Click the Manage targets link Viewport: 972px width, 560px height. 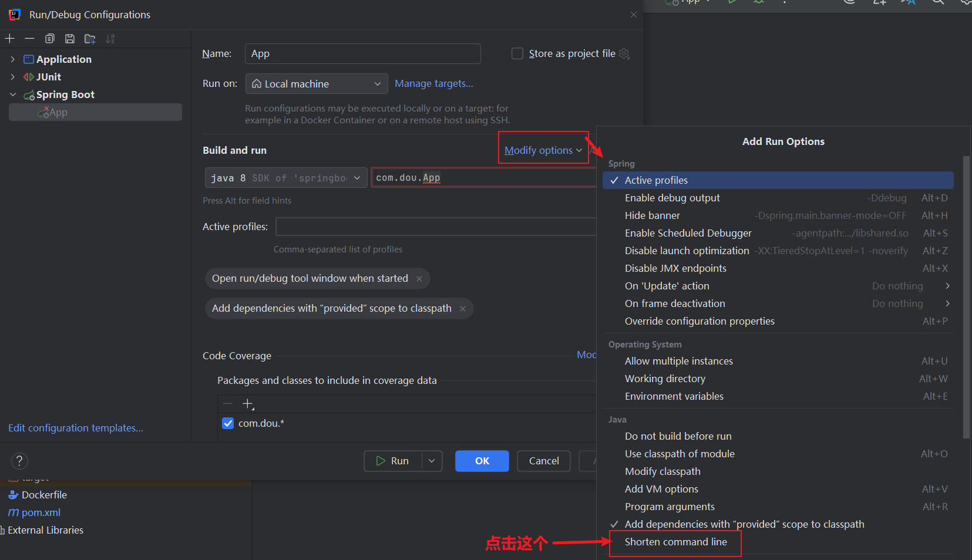[434, 83]
